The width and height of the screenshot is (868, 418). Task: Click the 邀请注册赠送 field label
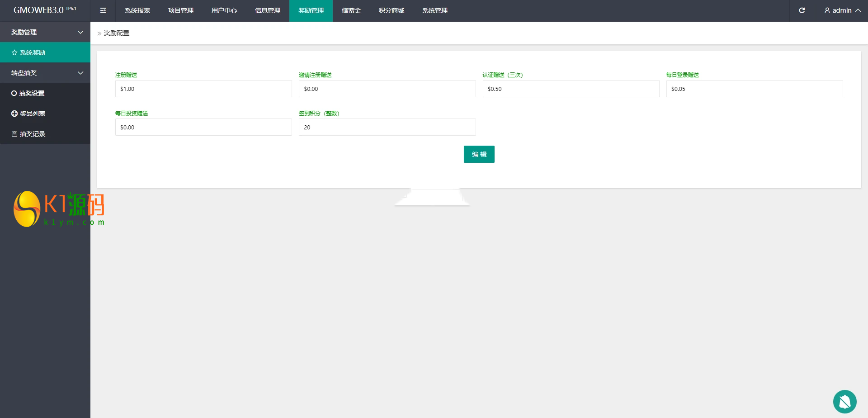pyautogui.click(x=315, y=75)
